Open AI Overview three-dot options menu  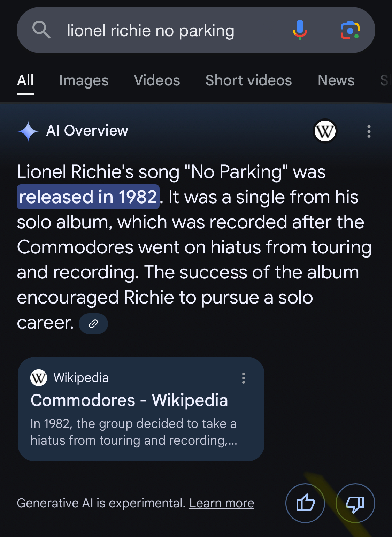click(x=369, y=131)
